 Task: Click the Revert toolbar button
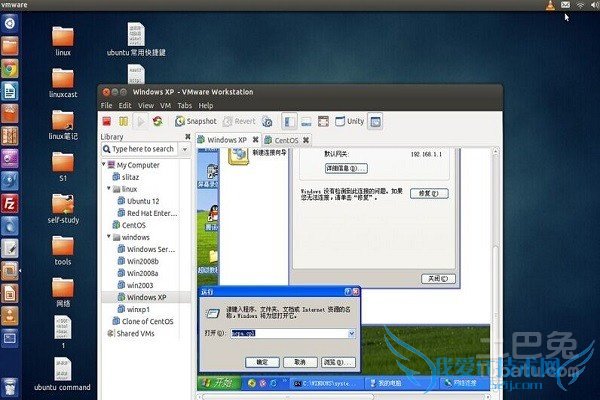pyautogui.click(x=239, y=121)
